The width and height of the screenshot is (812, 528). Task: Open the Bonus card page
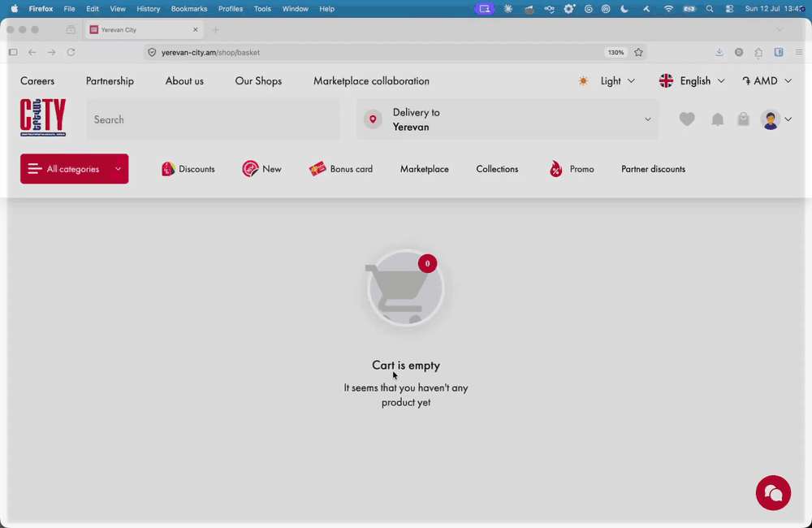pos(341,169)
